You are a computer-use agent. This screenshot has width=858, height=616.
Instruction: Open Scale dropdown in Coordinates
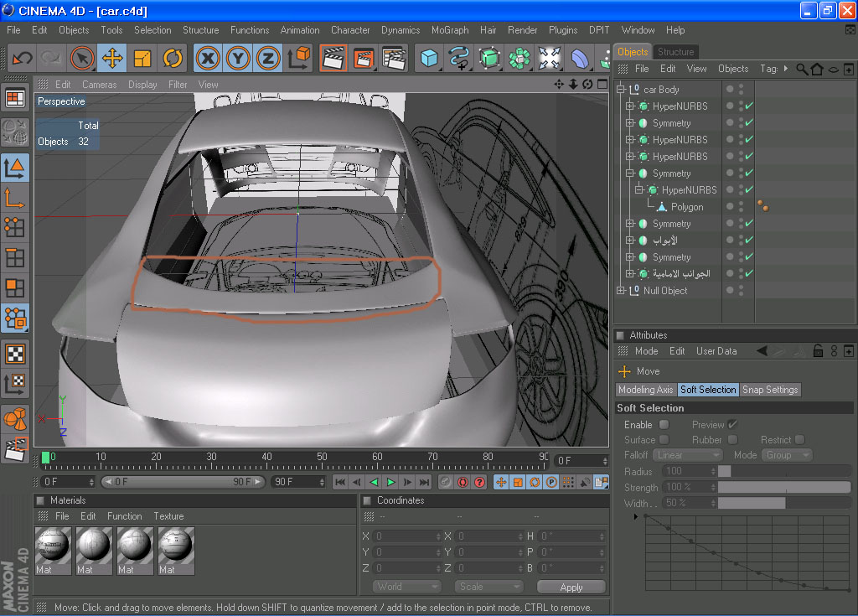click(488, 587)
